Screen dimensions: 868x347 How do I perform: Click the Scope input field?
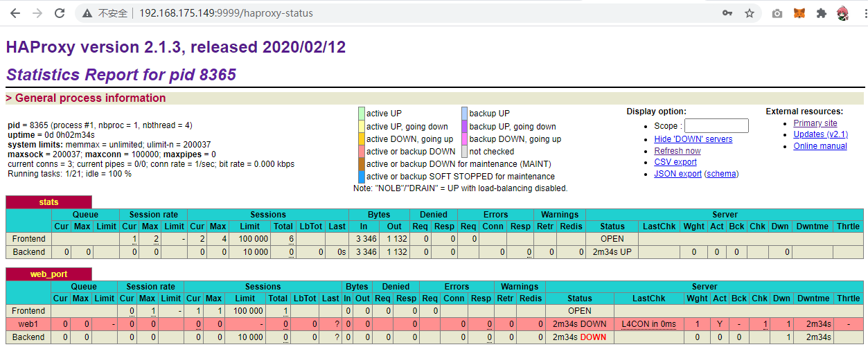[x=716, y=125]
